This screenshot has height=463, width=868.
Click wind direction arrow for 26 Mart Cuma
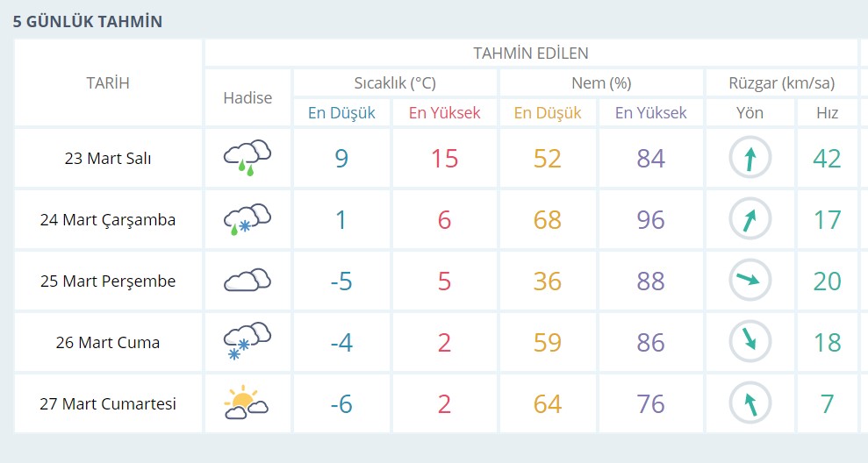750,342
